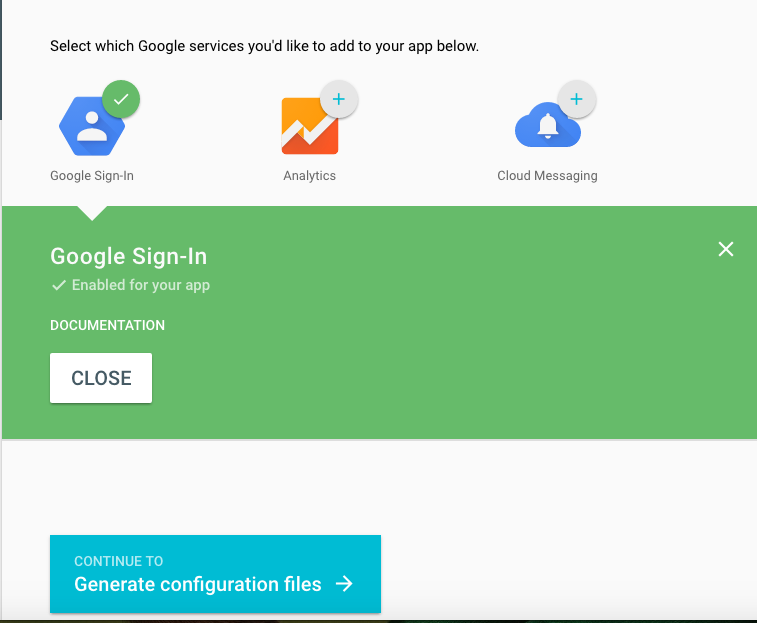Click the arrow on the Generate configuration button
The height and width of the screenshot is (623, 757).
pos(344,584)
